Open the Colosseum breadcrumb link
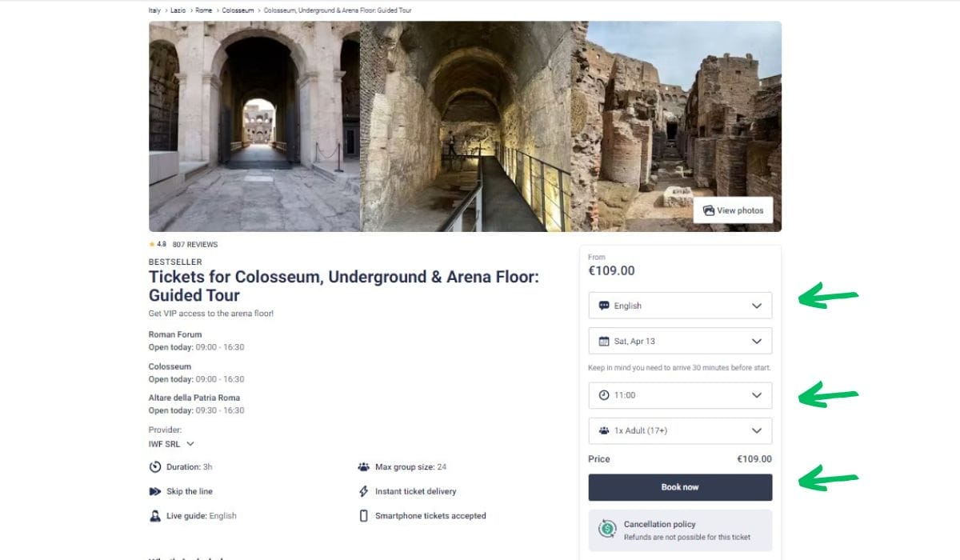The image size is (960, 560). point(238,10)
